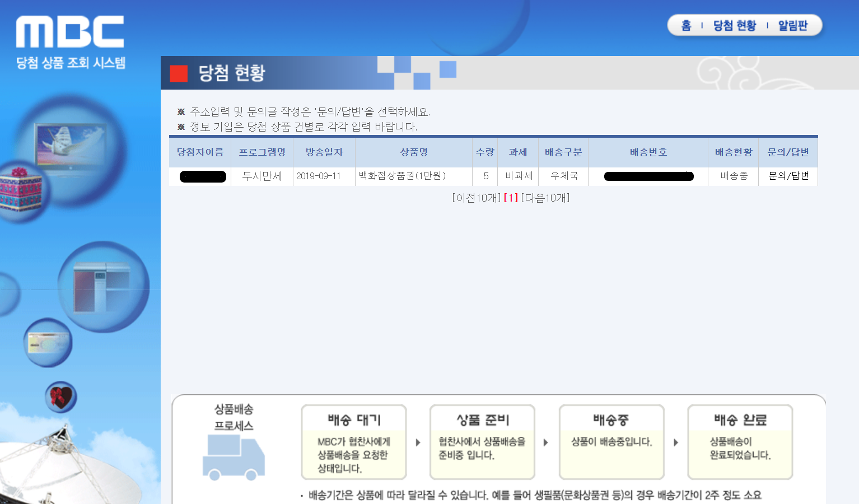This screenshot has height=504, width=859.
Task: Click the 두시만세 program cell
Action: [x=262, y=176]
